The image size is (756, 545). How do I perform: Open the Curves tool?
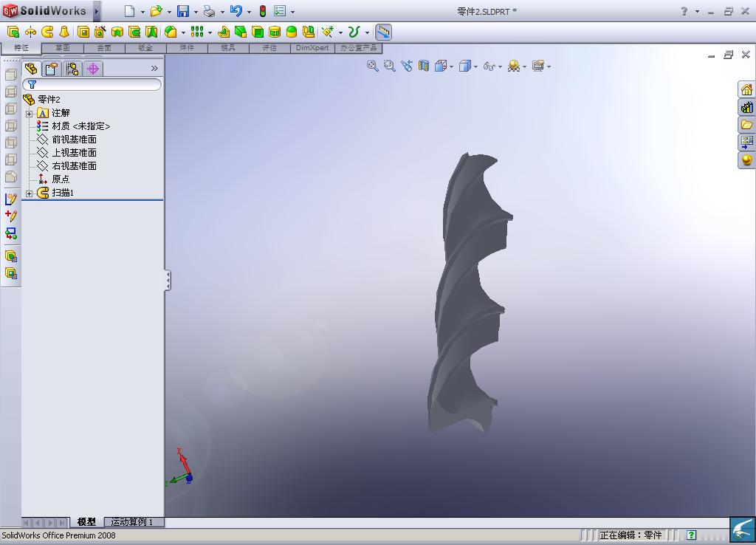[354, 32]
